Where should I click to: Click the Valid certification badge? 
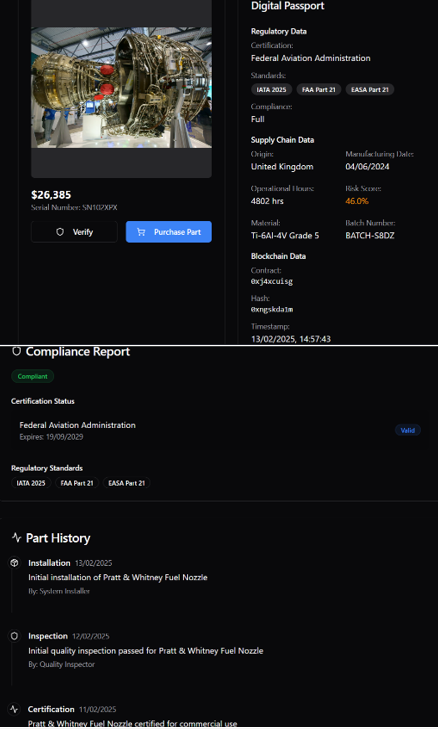pyautogui.click(x=408, y=431)
